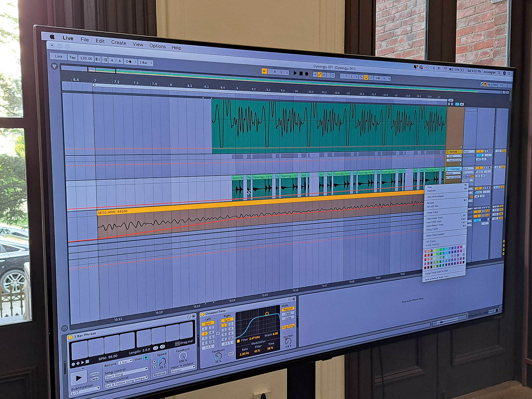
Task: Open the browser with the triangle button
Action: point(54,66)
